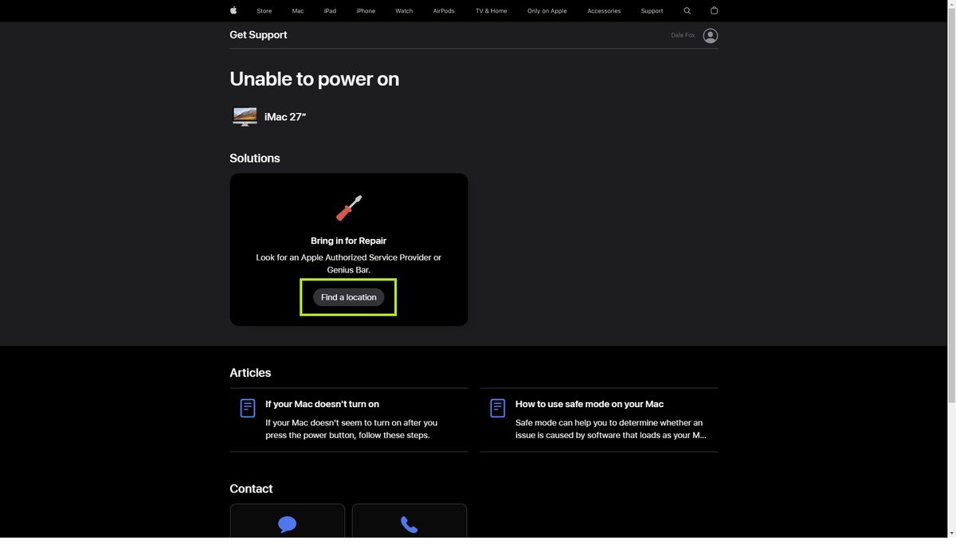Click the chat message icon under Contact
The image size is (956, 560).
pos(287,523)
